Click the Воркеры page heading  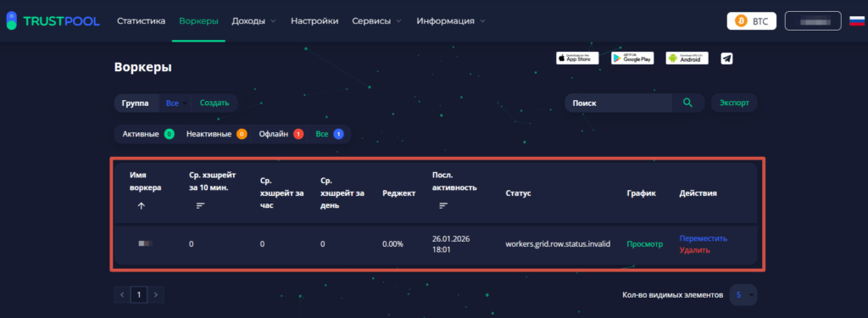(x=142, y=68)
